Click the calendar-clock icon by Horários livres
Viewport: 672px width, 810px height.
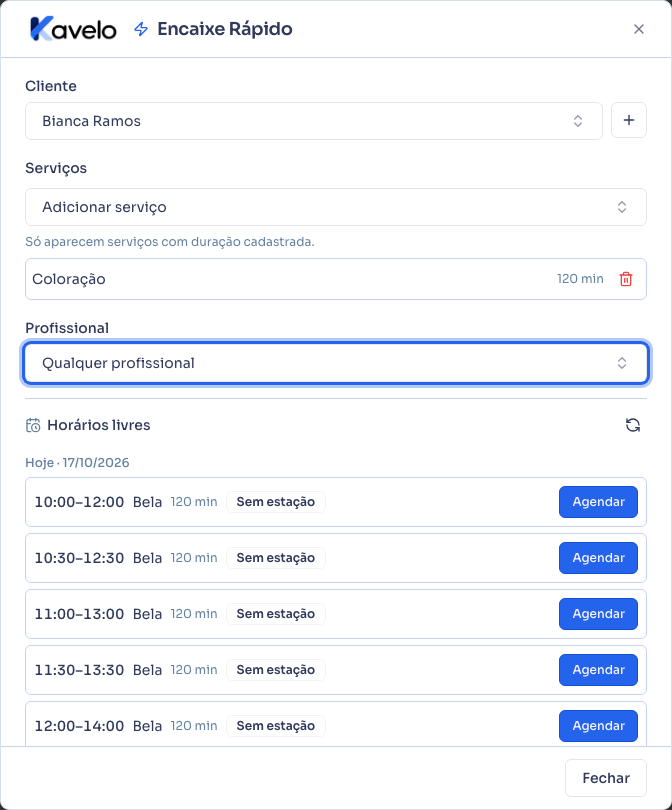tap(33, 425)
